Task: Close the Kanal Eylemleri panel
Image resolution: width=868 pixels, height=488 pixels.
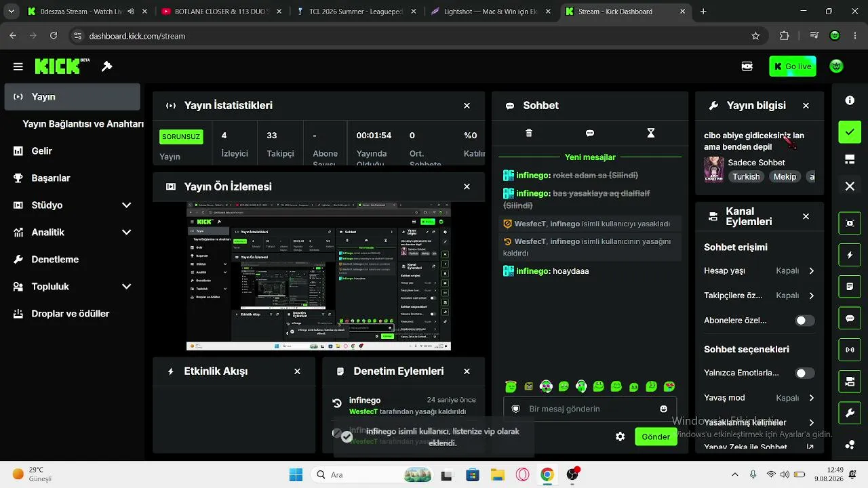Action: point(806,216)
